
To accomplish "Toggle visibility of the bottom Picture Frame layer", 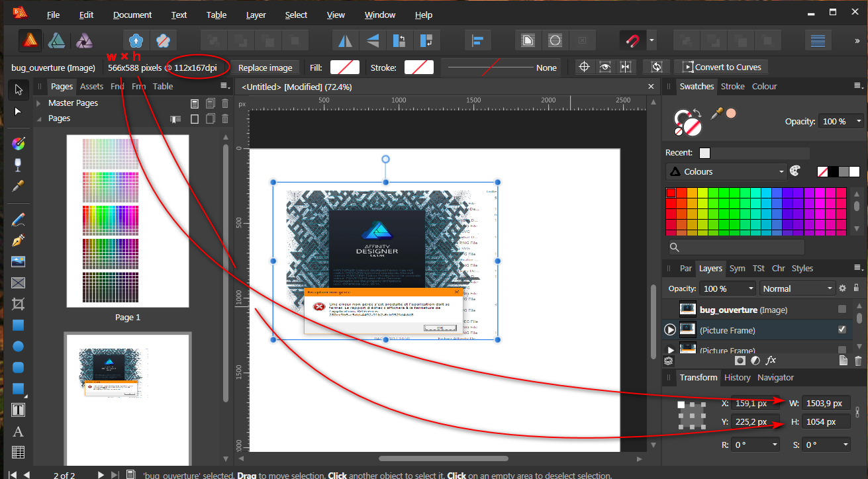I will pyautogui.click(x=842, y=349).
